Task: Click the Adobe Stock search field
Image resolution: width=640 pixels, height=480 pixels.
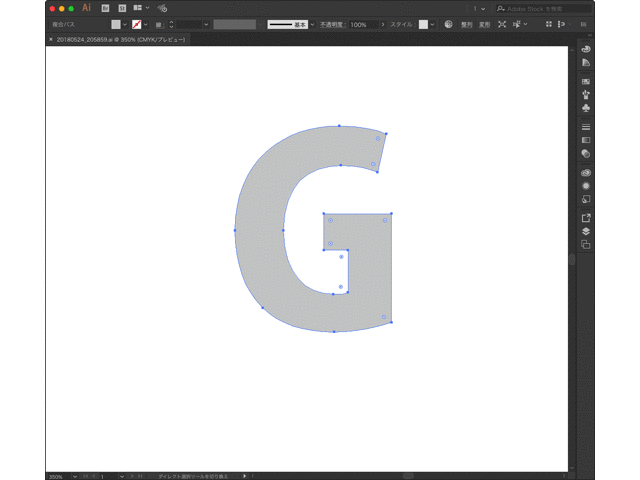Action: tap(543, 9)
